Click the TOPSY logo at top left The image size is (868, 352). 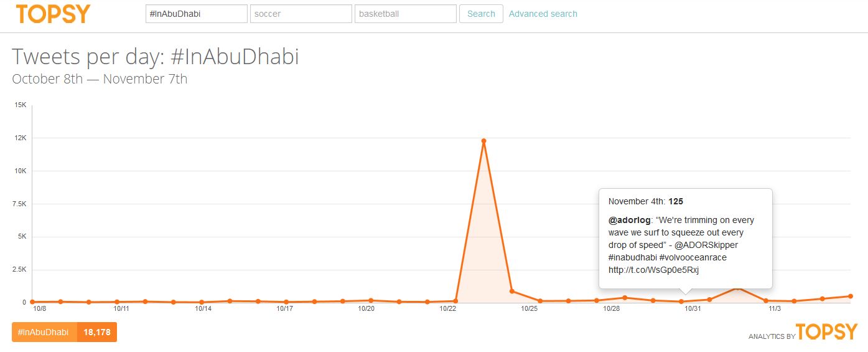click(x=53, y=14)
